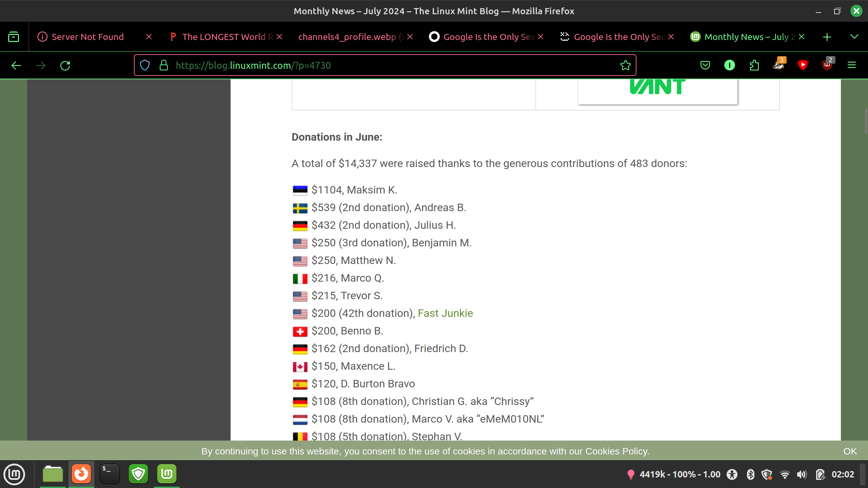Viewport: 868px width, 488px height.
Task: Click the $1104, Maksim K. entry
Action: [x=354, y=190]
